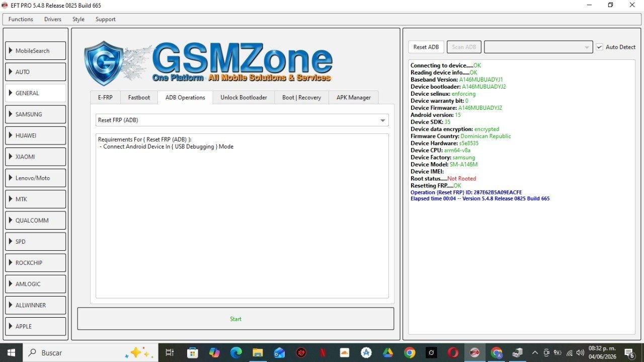The width and height of the screenshot is (644, 362).
Task: Open the Reset FRP (ADB) operation dropdown
Action: [x=242, y=120]
